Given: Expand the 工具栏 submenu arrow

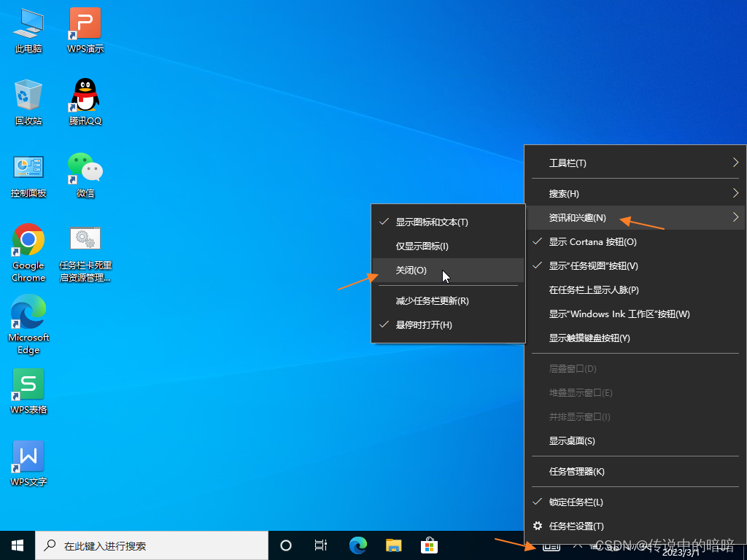Looking at the screenshot, I should [x=735, y=163].
